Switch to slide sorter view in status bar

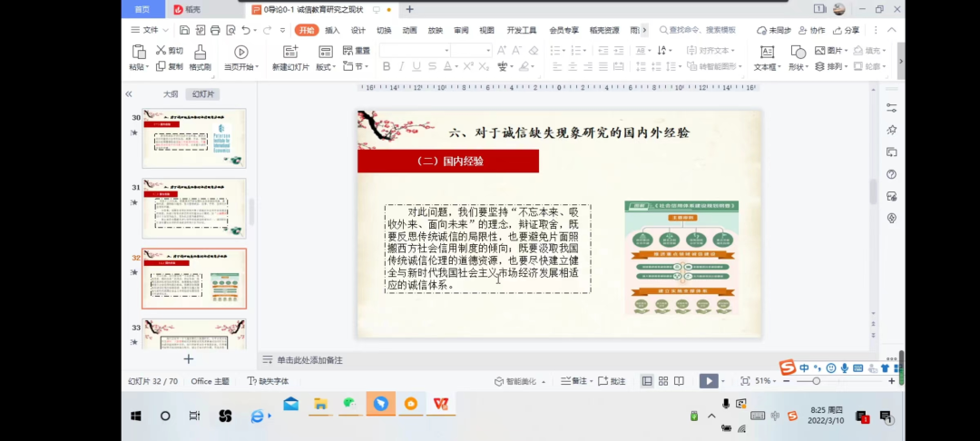[663, 381]
